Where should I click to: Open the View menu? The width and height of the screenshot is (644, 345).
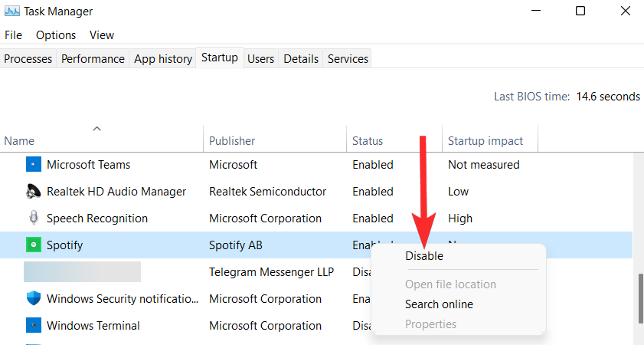[101, 35]
